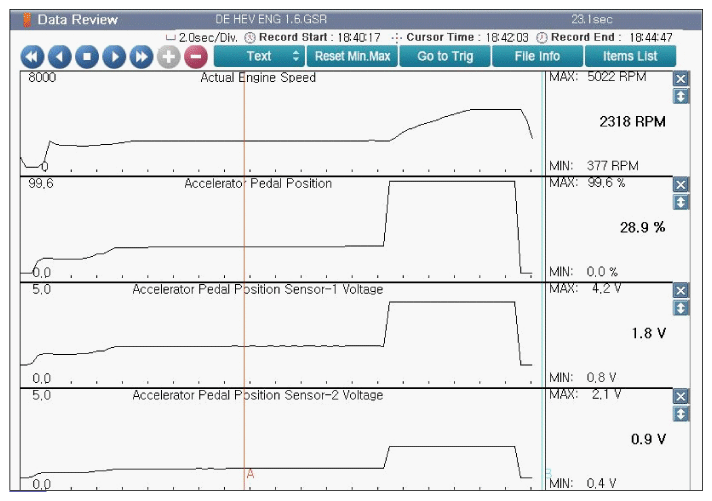This screenshot has height=501, width=712.
Task: Close the Accelerator Pedal Position graph
Action: pyautogui.click(x=681, y=185)
